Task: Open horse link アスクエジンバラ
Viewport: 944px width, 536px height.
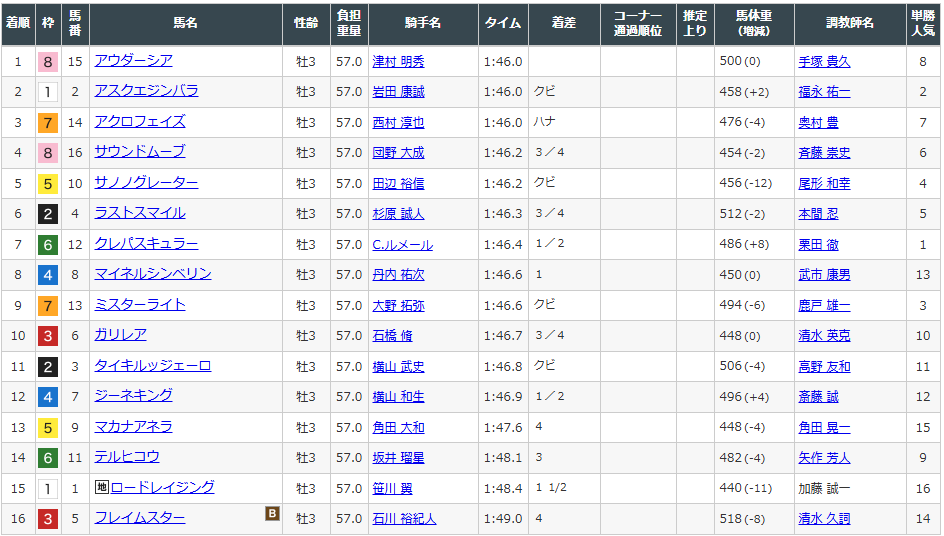Action: (x=146, y=91)
